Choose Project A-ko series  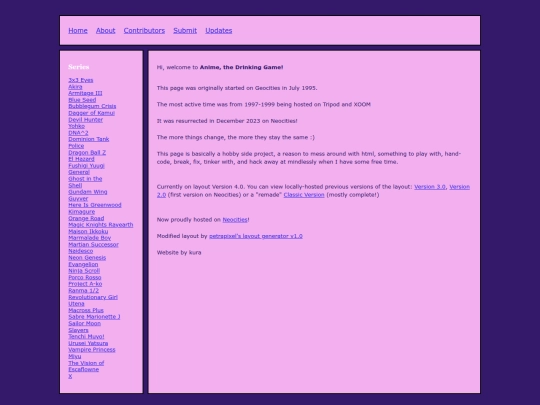pos(85,284)
